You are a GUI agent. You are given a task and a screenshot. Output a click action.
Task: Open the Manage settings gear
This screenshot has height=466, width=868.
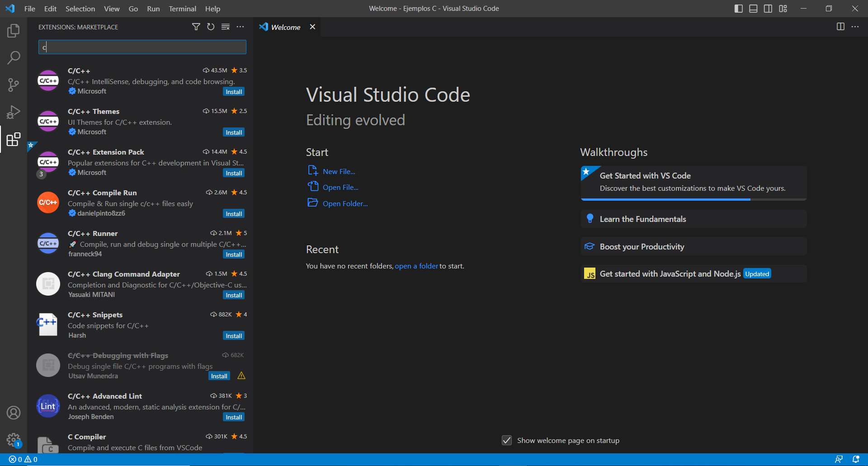pos(13,440)
